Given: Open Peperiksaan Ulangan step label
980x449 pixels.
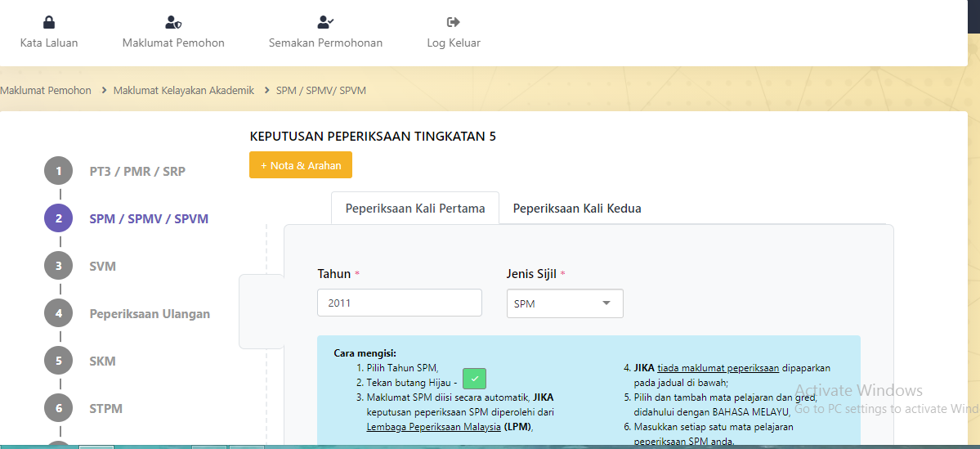Looking at the screenshot, I should 150,313.
